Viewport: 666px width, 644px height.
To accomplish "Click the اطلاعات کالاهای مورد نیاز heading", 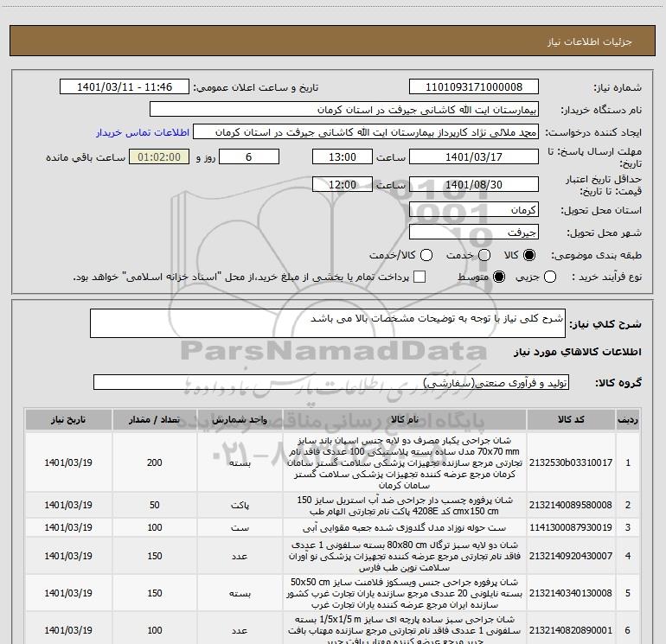I will pyautogui.click(x=577, y=352).
